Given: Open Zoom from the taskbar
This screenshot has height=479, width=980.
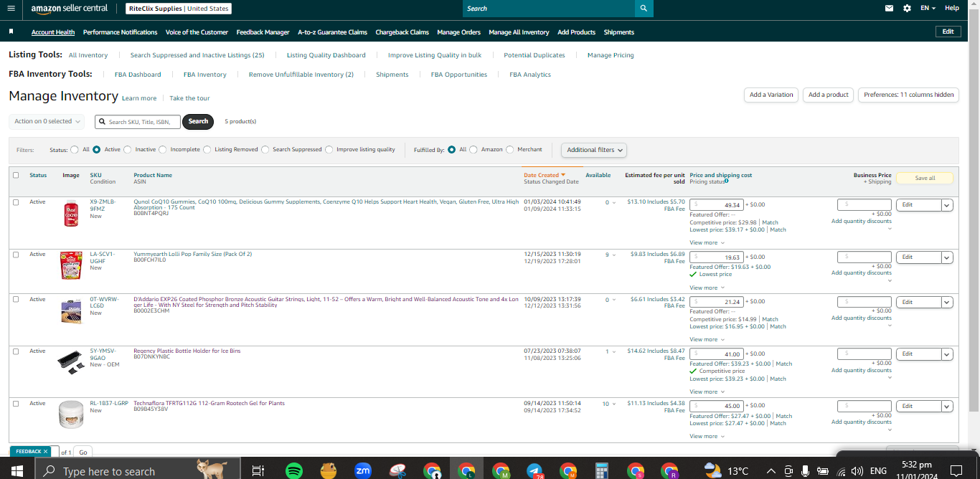Looking at the screenshot, I should pyautogui.click(x=363, y=471).
